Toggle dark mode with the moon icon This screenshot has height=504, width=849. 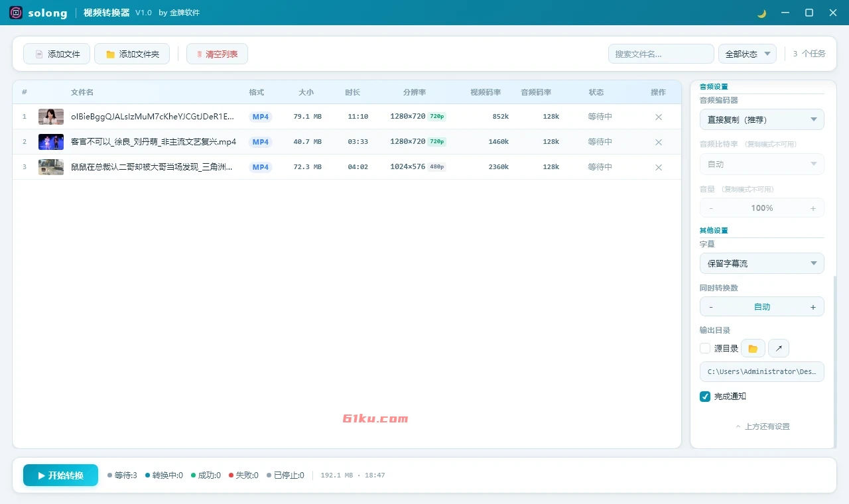coord(761,13)
